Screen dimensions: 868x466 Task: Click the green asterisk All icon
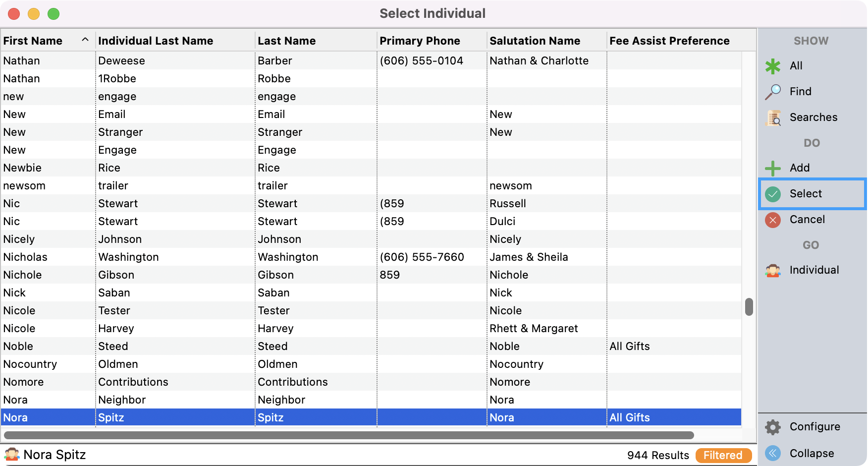pyautogui.click(x=772, y=66)
